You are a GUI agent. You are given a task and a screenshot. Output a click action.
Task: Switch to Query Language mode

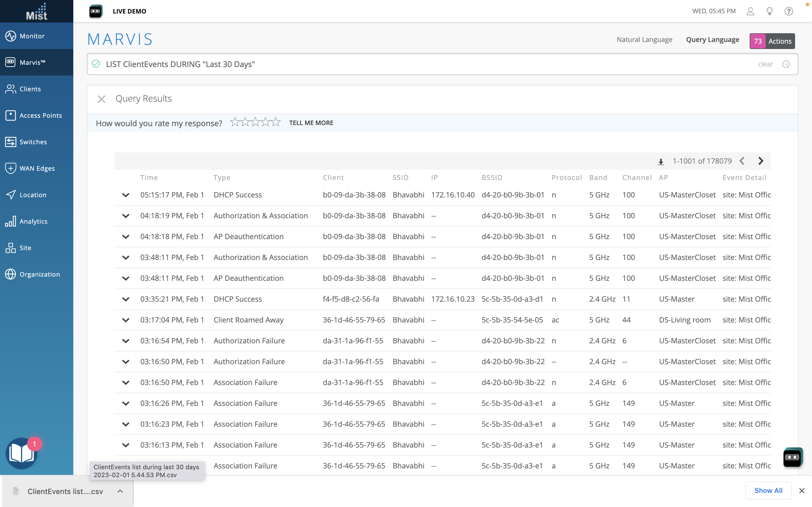pyautogui.click(x=712, y=39)
